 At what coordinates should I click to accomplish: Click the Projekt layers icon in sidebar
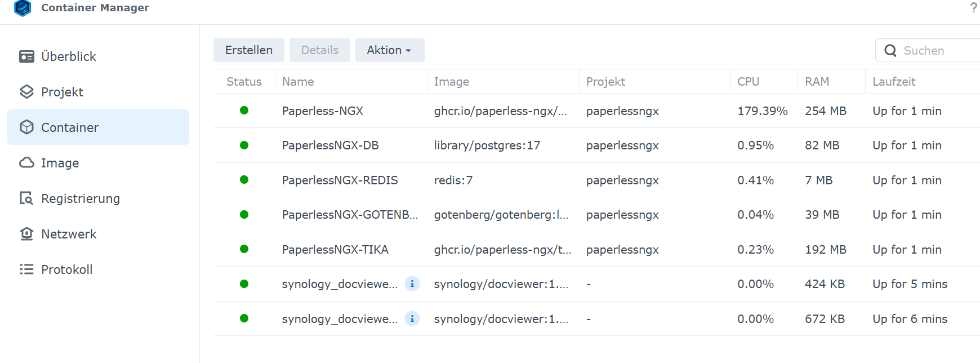[x=26, y=92]
